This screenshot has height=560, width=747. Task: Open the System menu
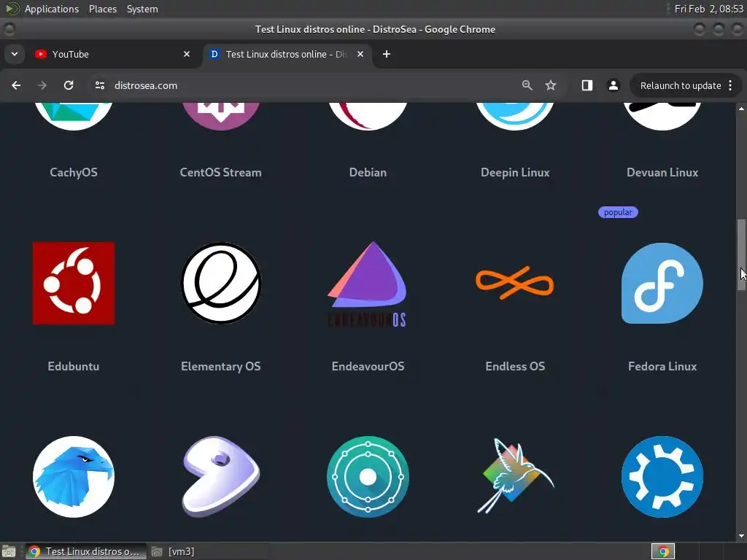tap(142, 9)
